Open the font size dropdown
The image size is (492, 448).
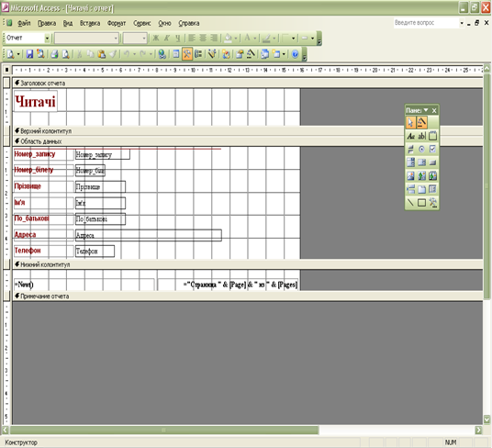(x=144, y=39)
